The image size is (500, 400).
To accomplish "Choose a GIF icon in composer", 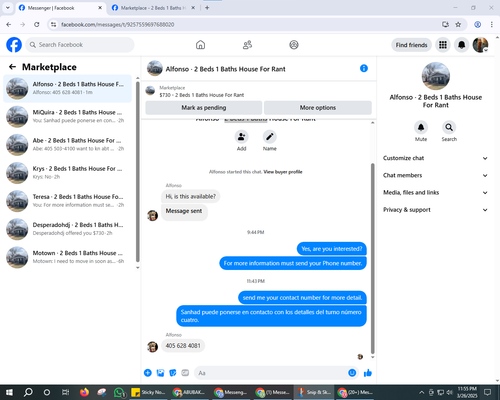I will point(185,373).
